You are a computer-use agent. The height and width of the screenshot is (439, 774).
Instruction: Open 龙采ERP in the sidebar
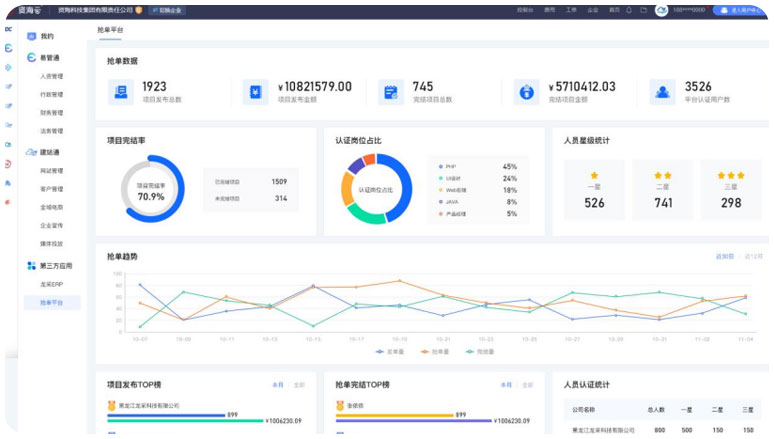click(x=51, y=284)
